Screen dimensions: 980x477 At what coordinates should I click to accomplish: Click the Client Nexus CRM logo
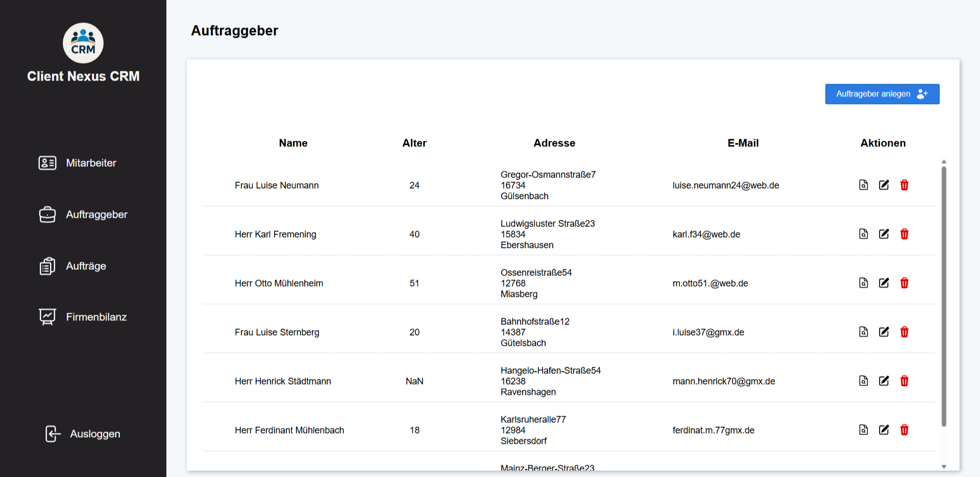83,43
